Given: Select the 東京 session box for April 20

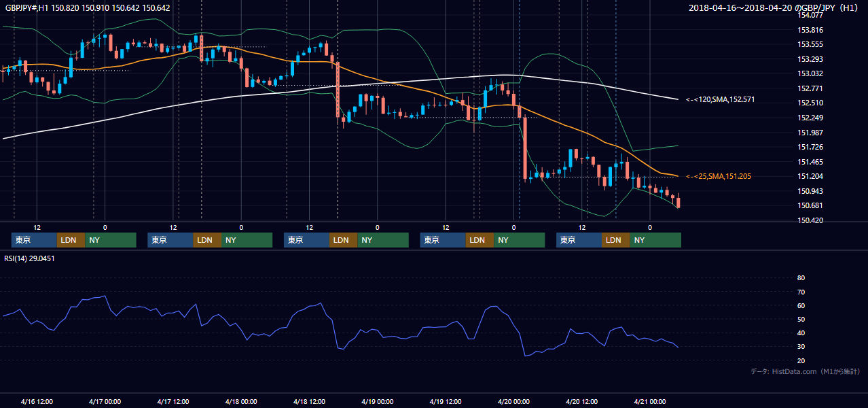Looking at the screenshot, I should pos(579,240).
